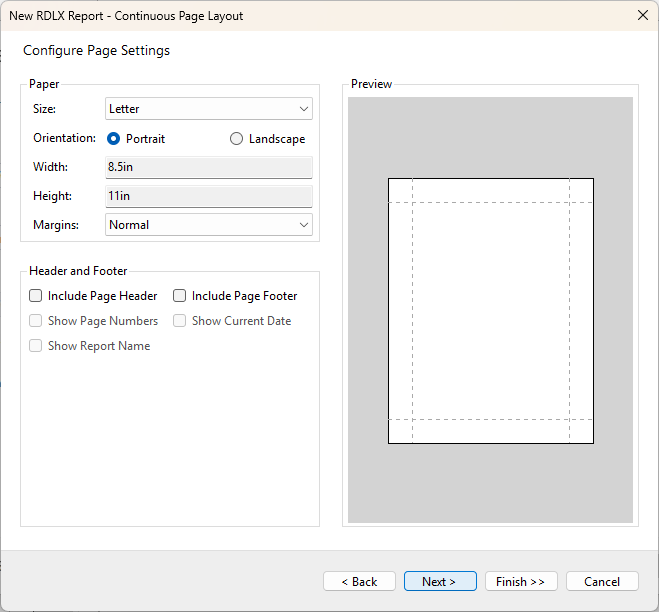659x612 pixels.
Task: Toggle Include Page Footer checkbox
Action: point(180,296)
